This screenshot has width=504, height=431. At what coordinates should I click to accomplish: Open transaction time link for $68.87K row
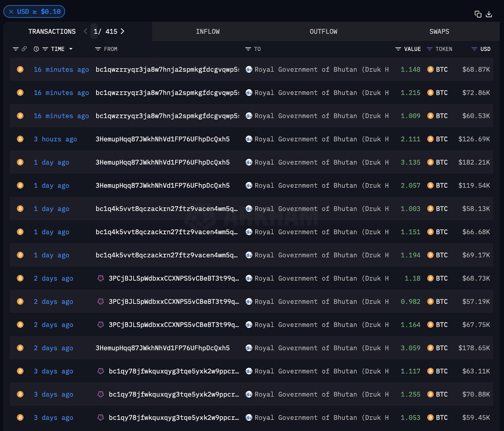pyautogui.click(x=61, y=70)
